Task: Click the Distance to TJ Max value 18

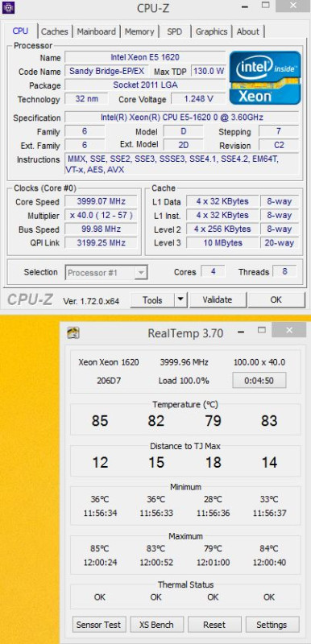Action: (213, 463)
